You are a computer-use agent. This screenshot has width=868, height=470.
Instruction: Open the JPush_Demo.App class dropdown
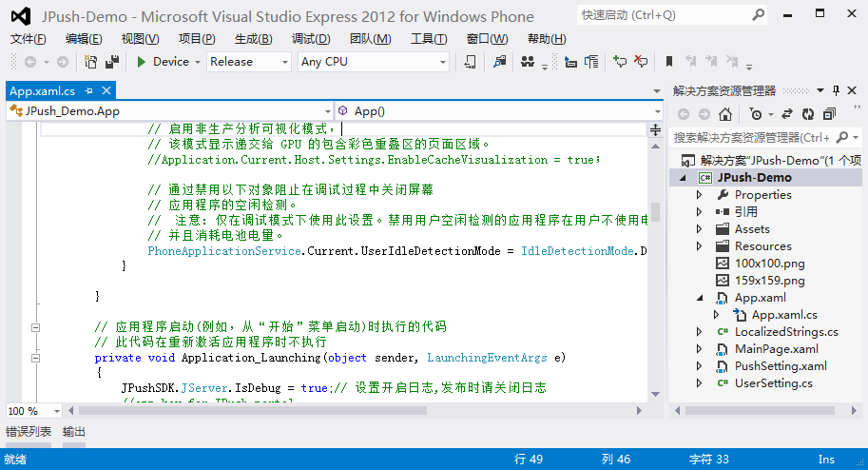click(327, 111)
